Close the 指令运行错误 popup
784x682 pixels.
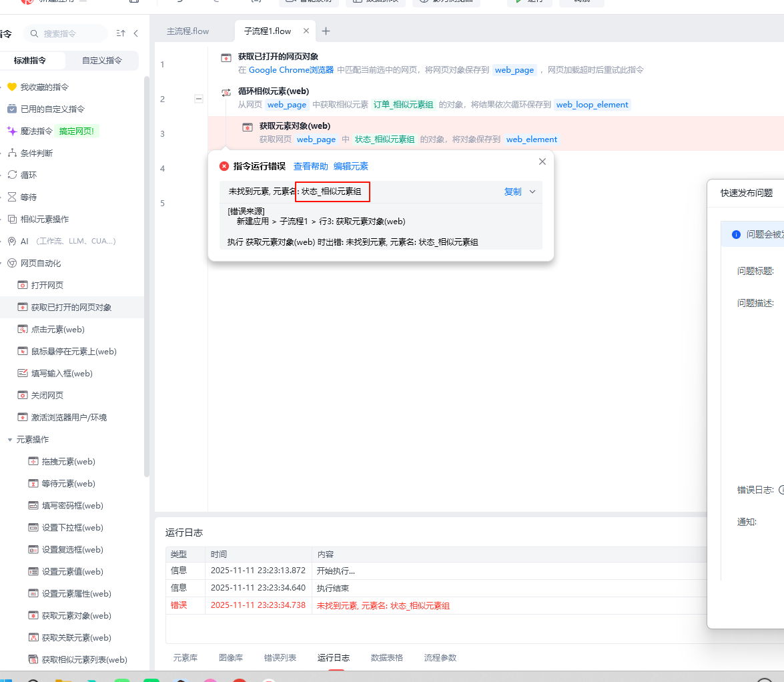(542, 161)
